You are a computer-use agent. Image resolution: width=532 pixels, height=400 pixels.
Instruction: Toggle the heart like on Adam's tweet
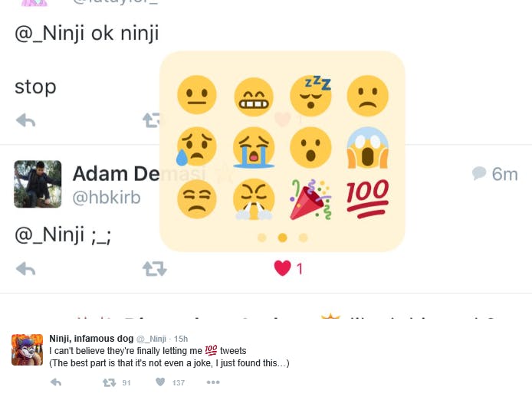coord(283,268)
